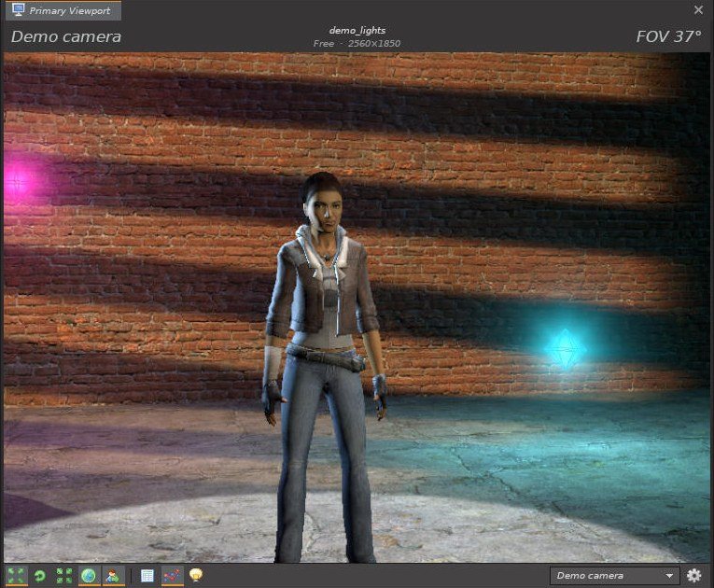Click the monitor icon on Primary Viewport tab

tap(19, 9)
